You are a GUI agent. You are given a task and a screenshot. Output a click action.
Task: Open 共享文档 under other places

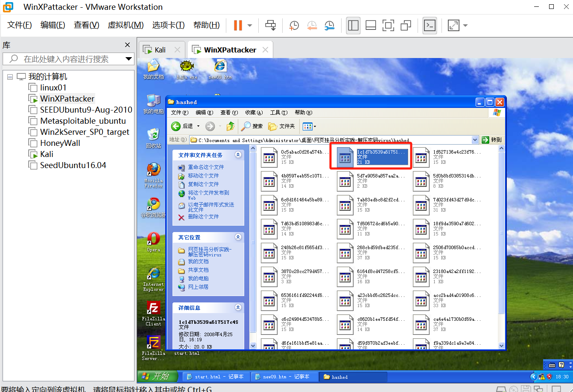[x=198, y=270]
